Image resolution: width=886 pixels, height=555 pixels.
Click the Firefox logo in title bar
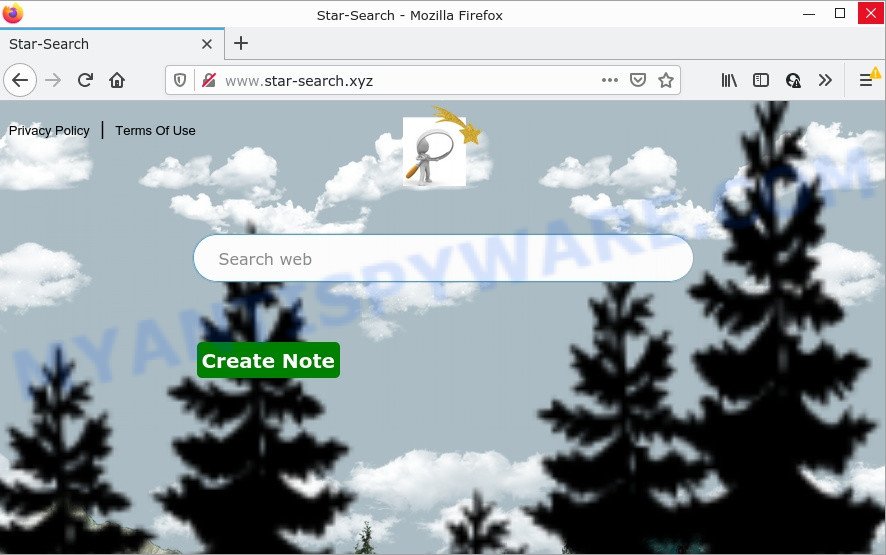(x=12, y=12)
